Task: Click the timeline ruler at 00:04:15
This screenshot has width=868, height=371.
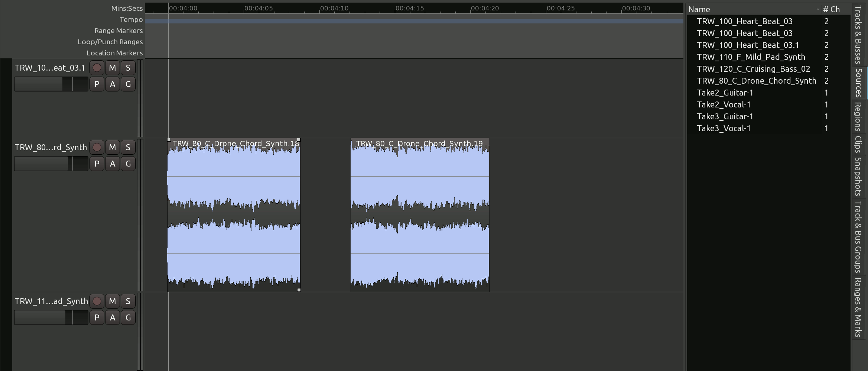Action: 395,9
